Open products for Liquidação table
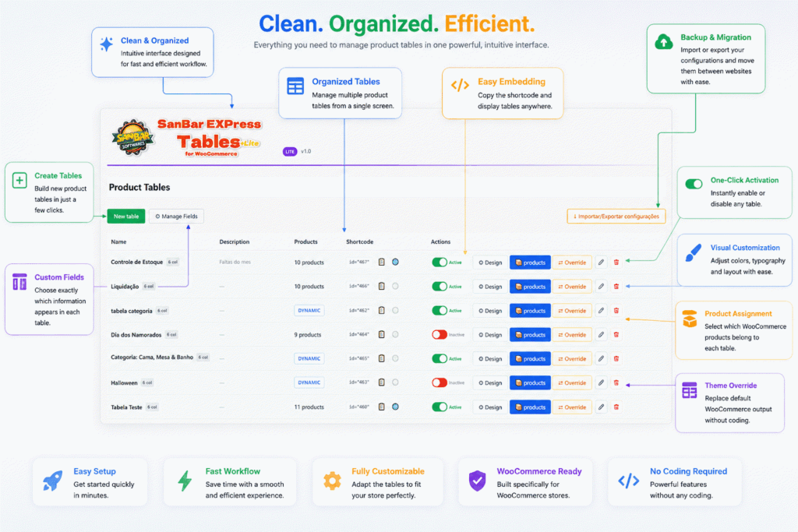 [530, 287]
